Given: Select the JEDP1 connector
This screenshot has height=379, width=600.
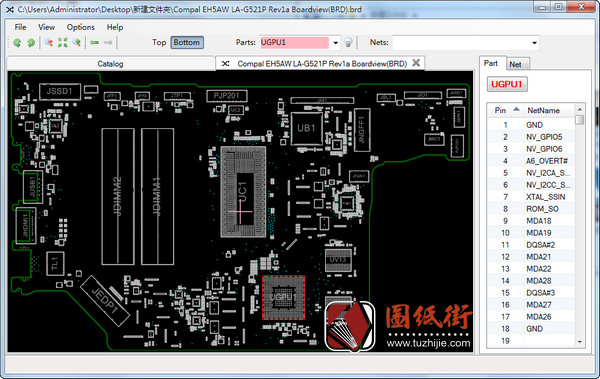Looking at the screenshot, I should 105,301.
